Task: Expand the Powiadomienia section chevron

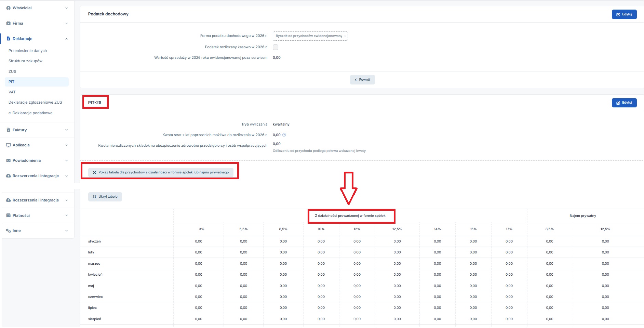Action: (x=66, y=160)
